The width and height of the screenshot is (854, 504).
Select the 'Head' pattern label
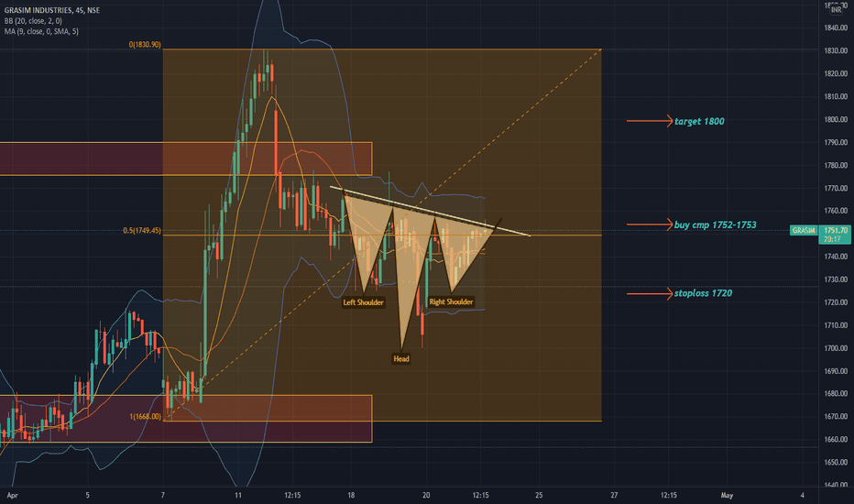click(x=401, y=358)
